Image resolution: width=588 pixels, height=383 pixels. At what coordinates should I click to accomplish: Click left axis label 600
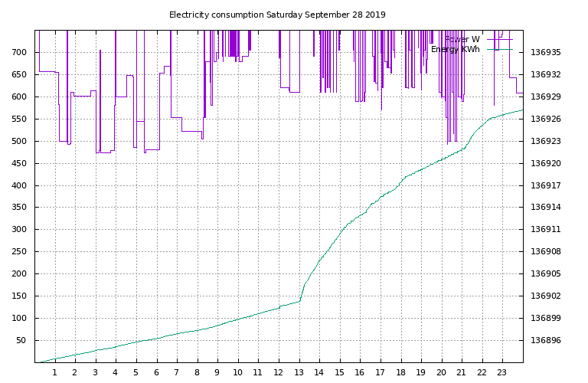[x=19, y=97]
